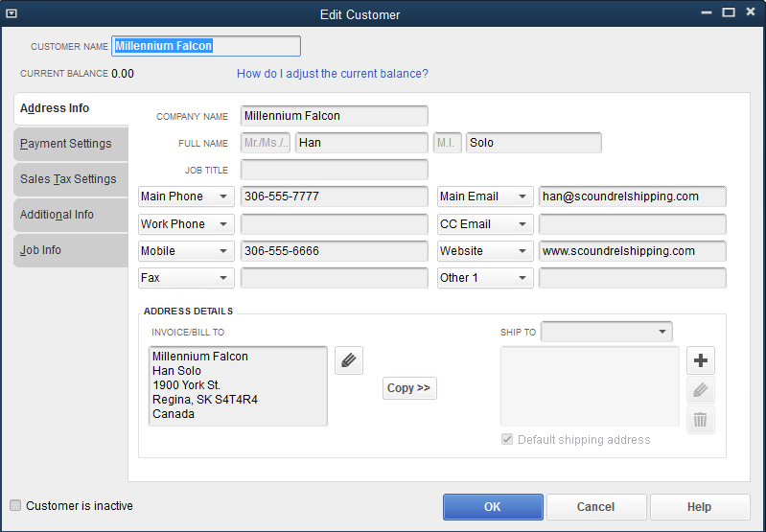The height and width of the screenshot is (532, 766).
Task: Click the empty Fax number field
Action: [x=335, y=278]
